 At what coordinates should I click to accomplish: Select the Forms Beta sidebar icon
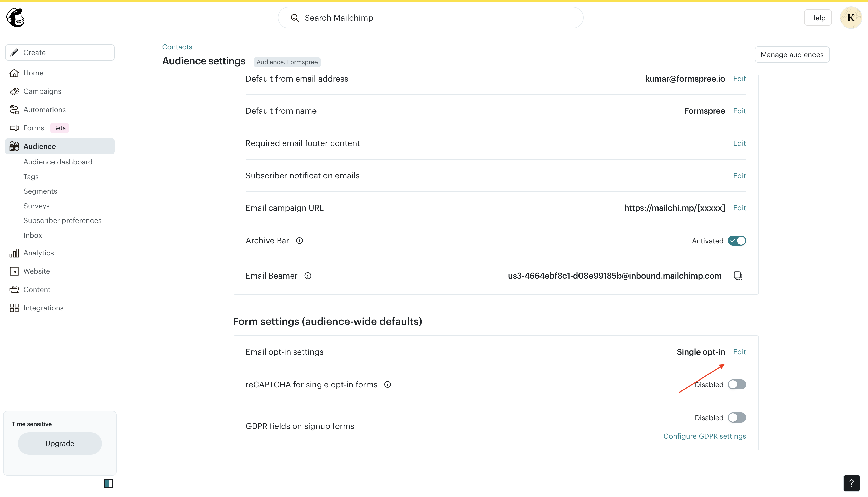[14, 128]
